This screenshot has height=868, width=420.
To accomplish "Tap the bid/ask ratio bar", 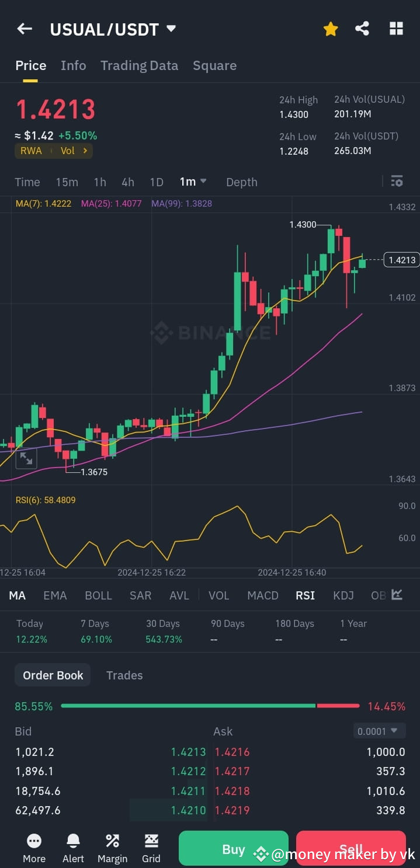I will 210,706.
